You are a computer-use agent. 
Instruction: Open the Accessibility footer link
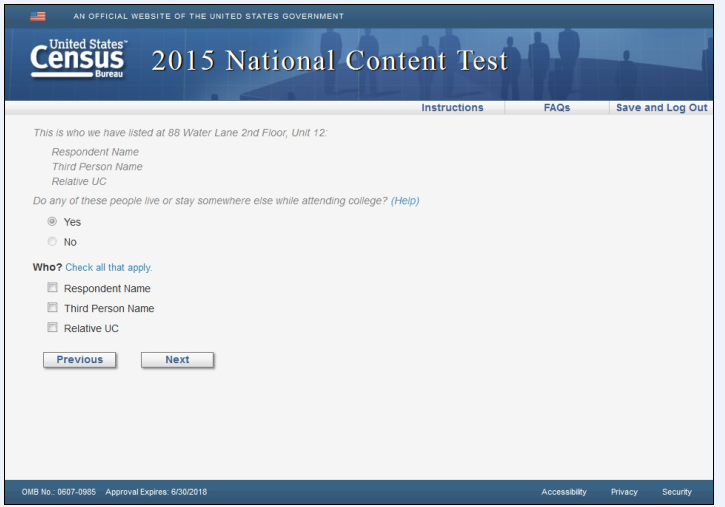pos(564,492)
